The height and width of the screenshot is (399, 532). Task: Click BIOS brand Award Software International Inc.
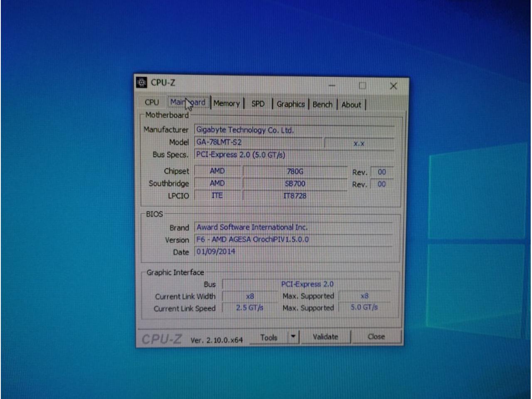[294, 227]
